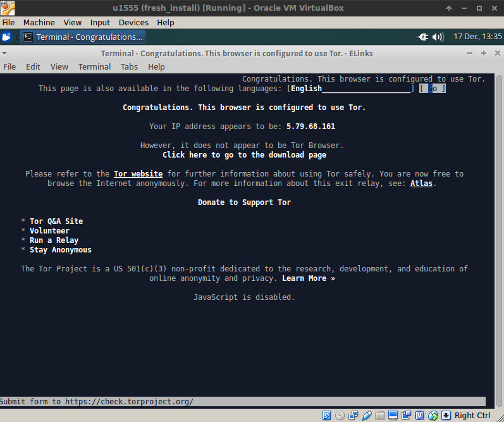The height and width of the screenshot is (422, 504).
Task: Open the terminal File menu
Action: point(9,66)
